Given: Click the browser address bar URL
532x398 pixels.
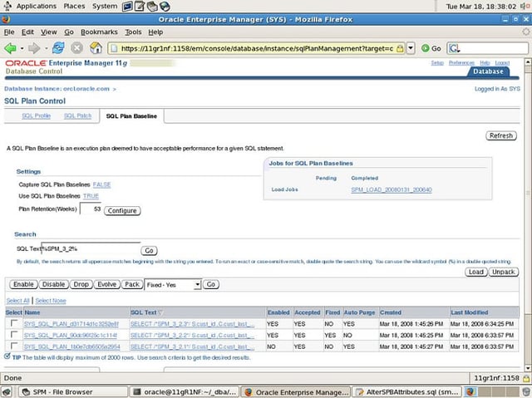Looking at the screenshot, I should click(257, 48).
